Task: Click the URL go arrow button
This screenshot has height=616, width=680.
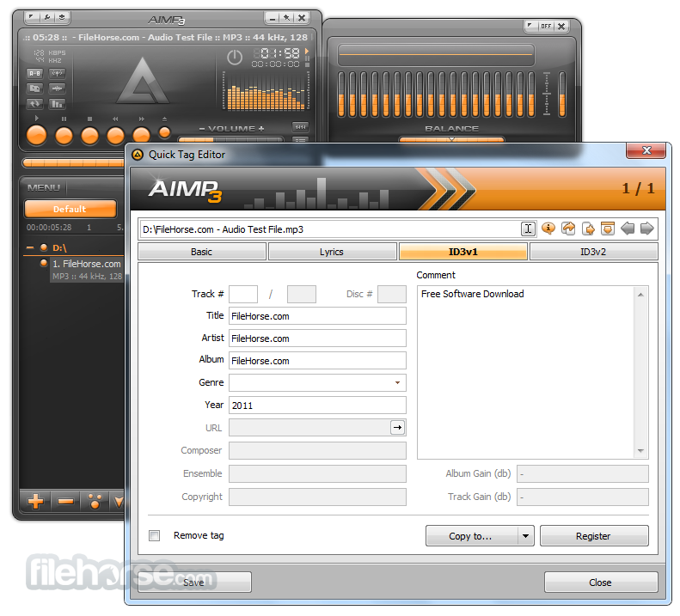Action: coord(397,428)
